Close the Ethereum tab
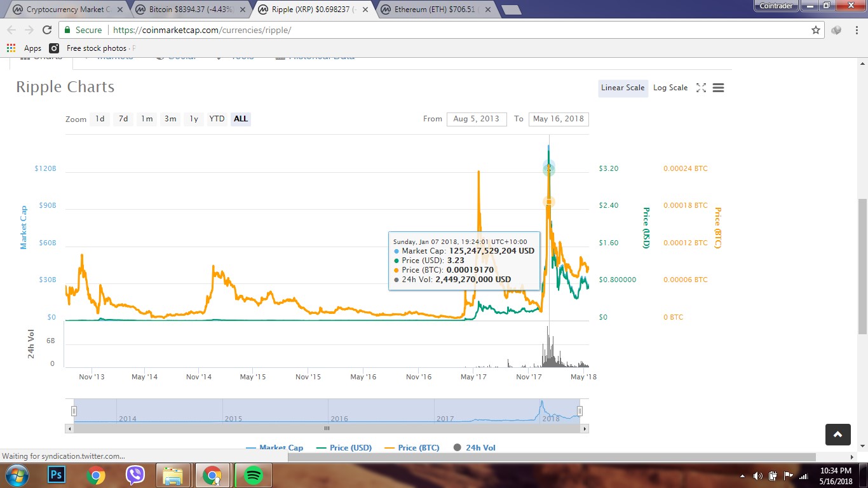This screenshot has width=868, height=488. pyautogui.click(x=487, y=10)
